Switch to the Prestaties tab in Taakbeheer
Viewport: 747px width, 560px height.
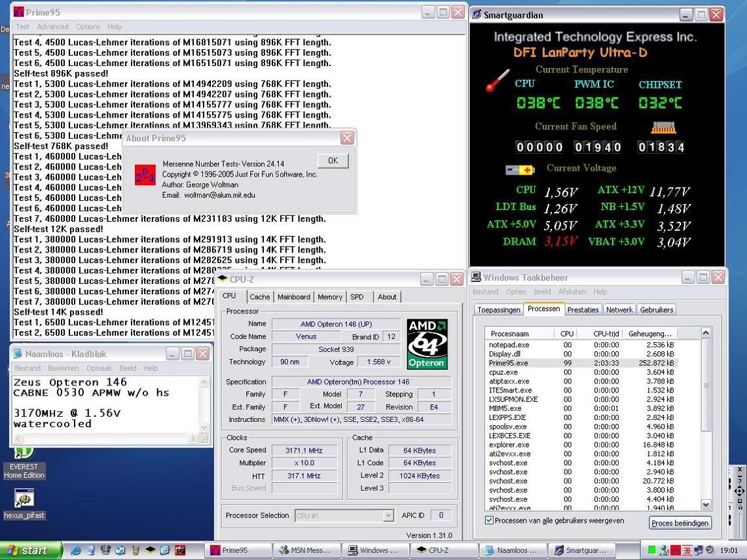pos(583,309)
